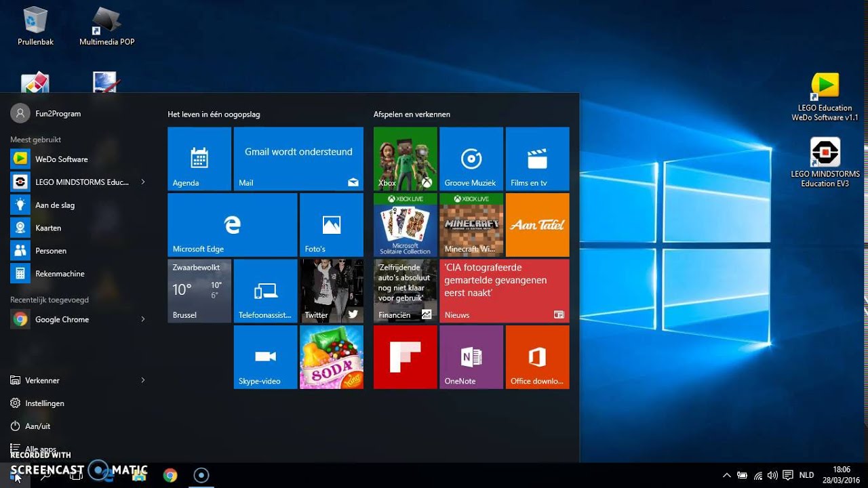This screenshot has height=488, width=868.
Task: Open the orange Aan Tafel tile
Action: [538, 224]
